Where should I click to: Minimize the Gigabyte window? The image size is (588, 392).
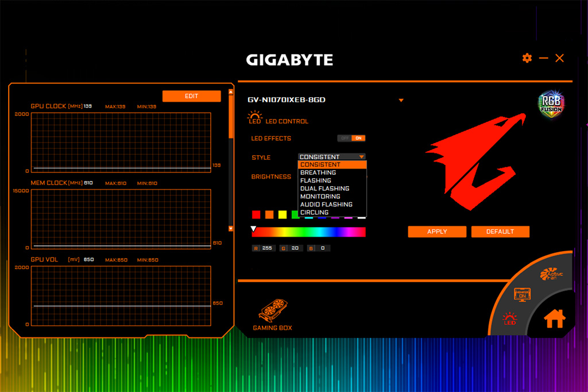543,58
